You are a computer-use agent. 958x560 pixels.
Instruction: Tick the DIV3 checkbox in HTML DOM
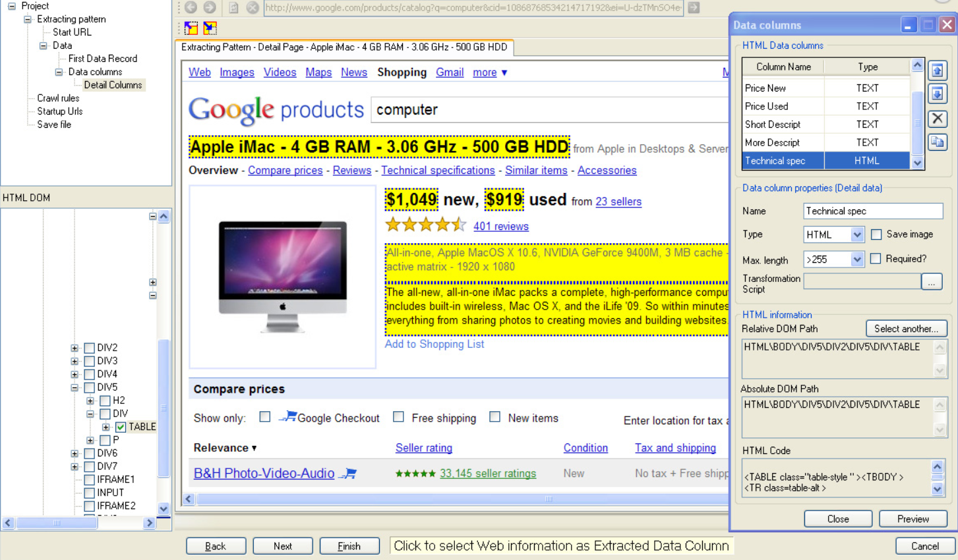coord(90,361)
